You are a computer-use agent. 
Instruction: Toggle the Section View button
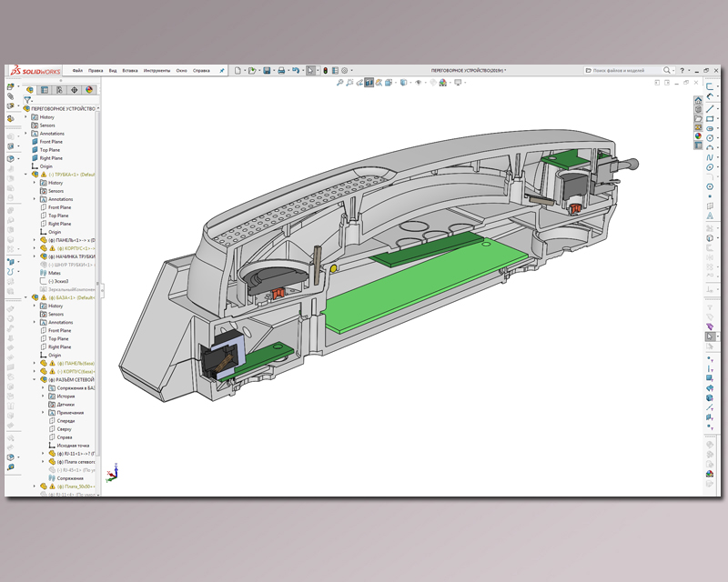tap(369, 83)
